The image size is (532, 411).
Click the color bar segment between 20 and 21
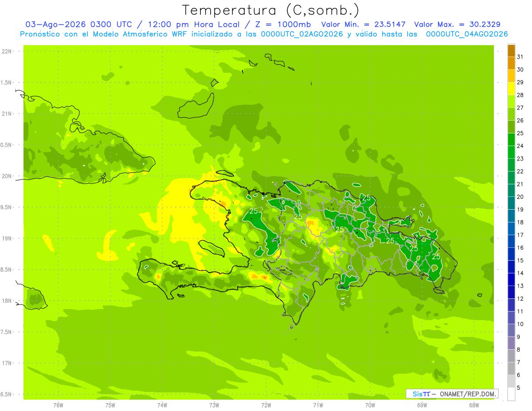511,191
